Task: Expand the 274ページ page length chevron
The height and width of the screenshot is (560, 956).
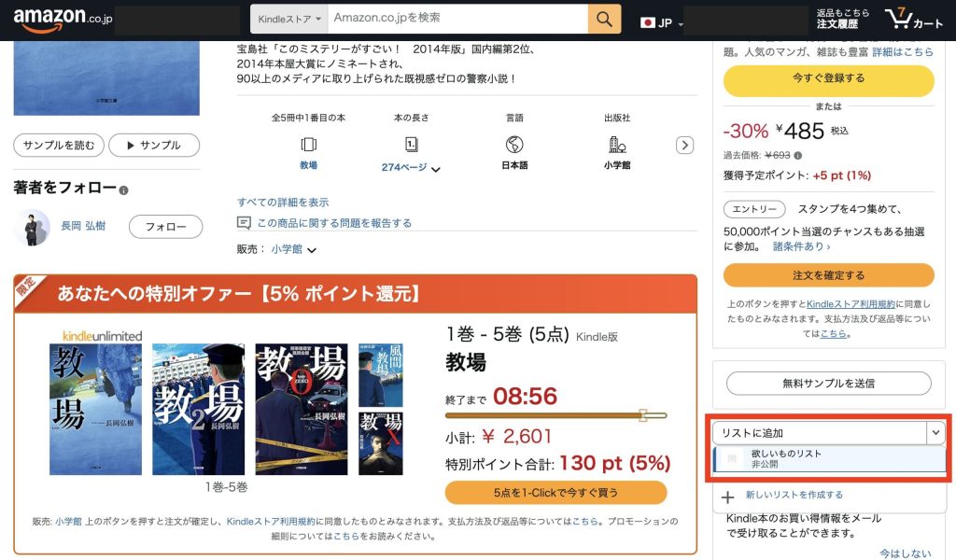Action: click(x=436, y=170)
